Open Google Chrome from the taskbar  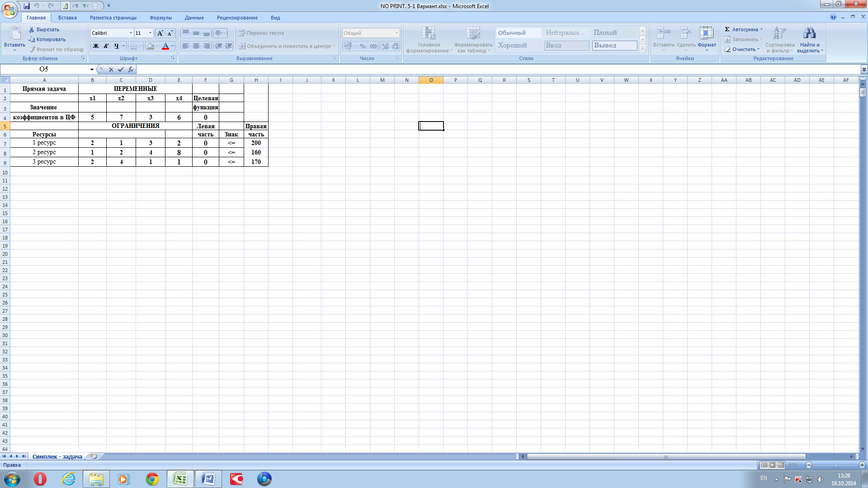click(152, 479)
